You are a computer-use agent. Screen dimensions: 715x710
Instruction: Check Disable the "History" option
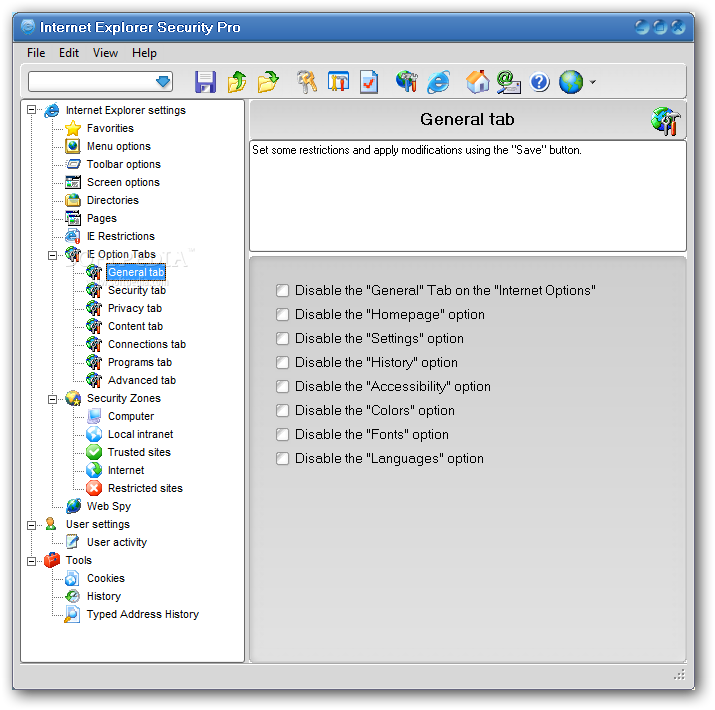[x=282, y=363]
